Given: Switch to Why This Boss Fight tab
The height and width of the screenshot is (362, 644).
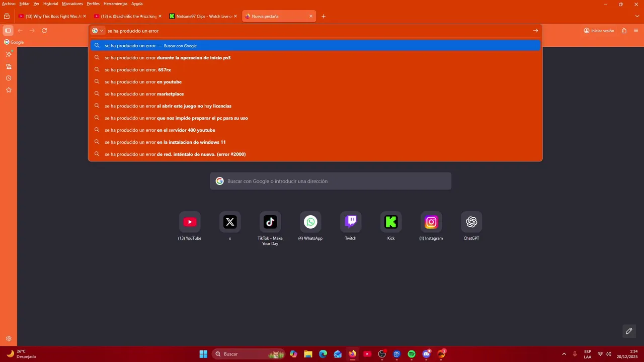Looking at the screenshot, I should click(51, 16).
